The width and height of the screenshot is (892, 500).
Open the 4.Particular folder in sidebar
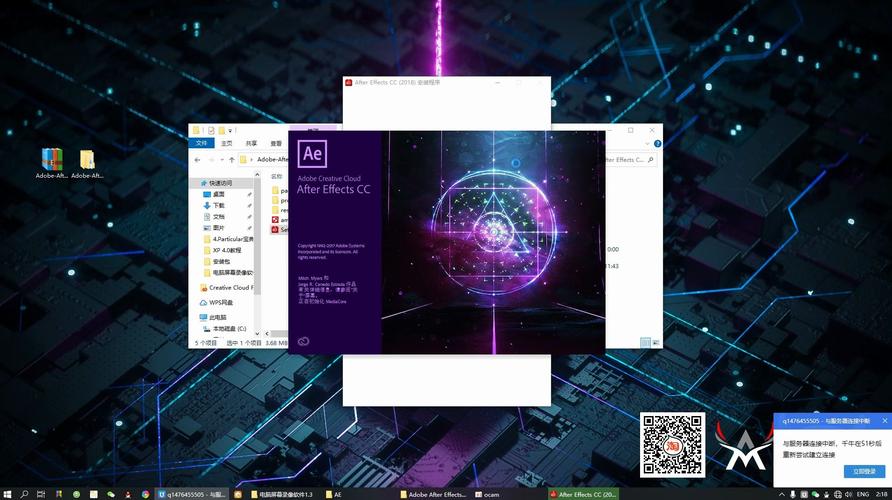228,239
